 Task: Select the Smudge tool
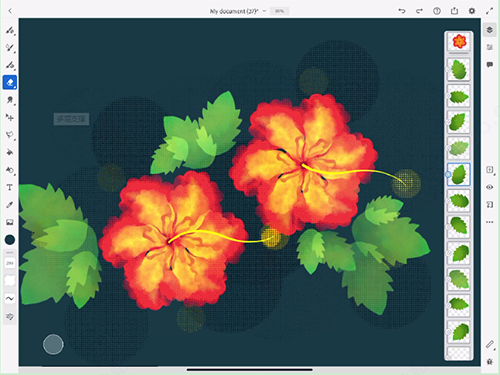(x=10, y=100)
